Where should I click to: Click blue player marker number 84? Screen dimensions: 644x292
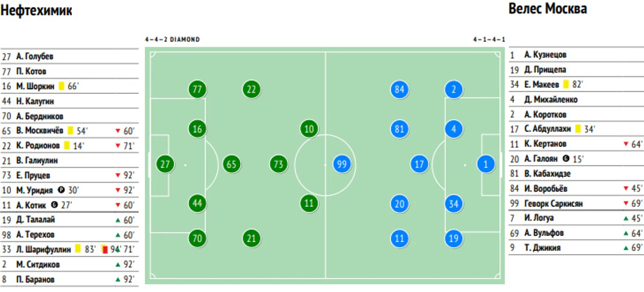tap(399, 90)
